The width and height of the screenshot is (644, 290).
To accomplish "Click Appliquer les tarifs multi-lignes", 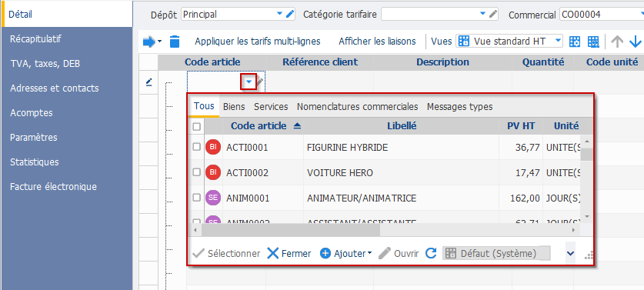I will [x=258, y=42].
